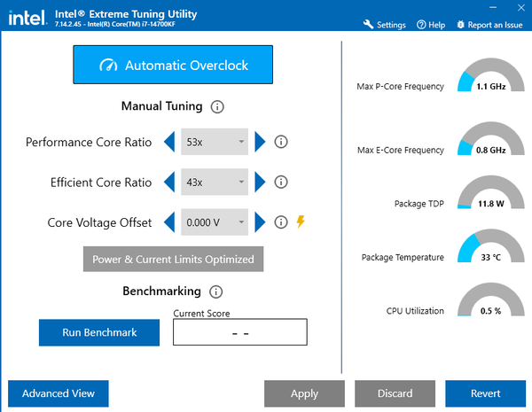This screenshot has width=532, height=412.
Task: Decrease Efficient Core Ratio with left arrow
Action: [170, 183]
